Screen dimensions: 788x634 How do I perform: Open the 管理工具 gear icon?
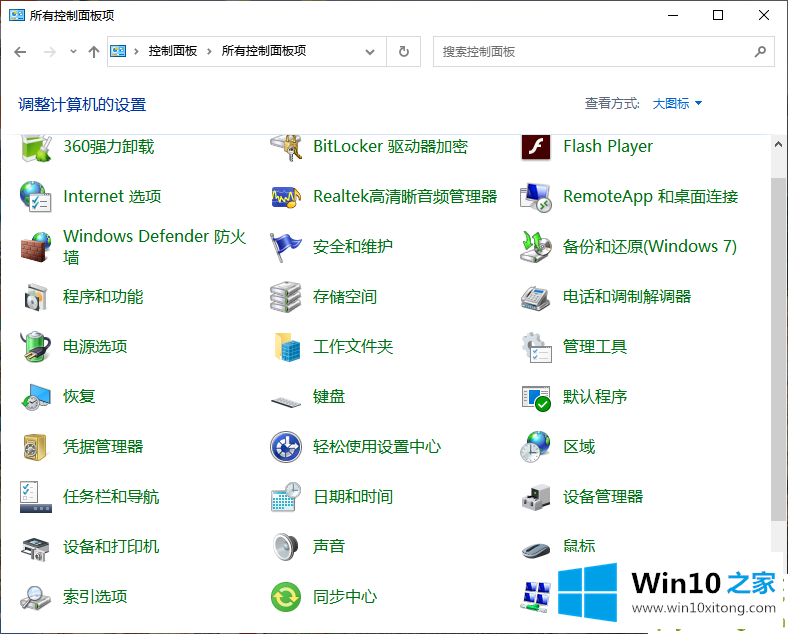pos(536,347)
